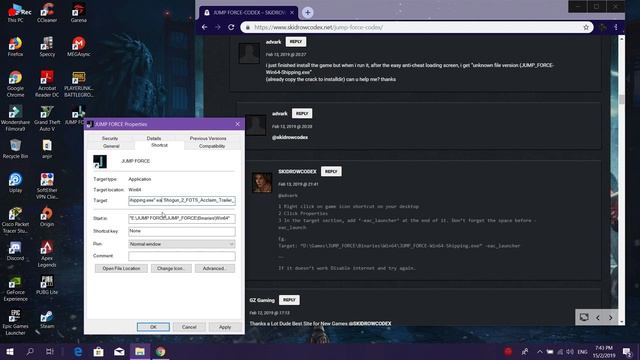
Task: Click the Windows Start button
Action: (10, 351)
